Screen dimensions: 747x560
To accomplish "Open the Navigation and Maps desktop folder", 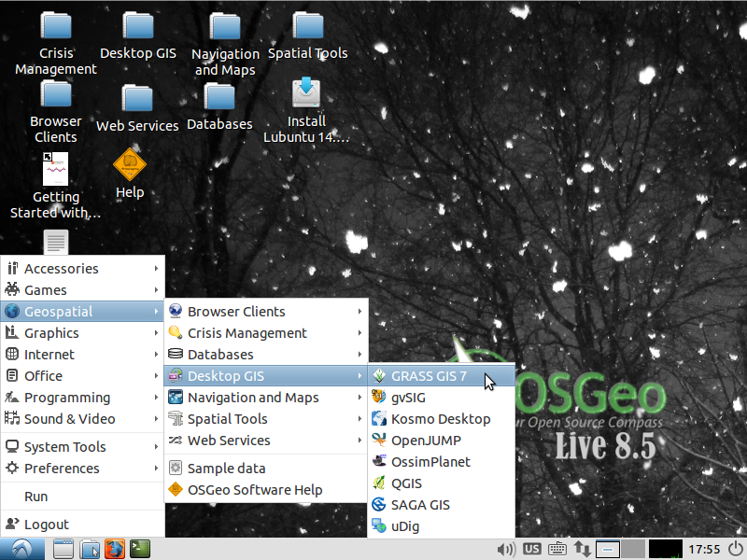I will (225, 27).
